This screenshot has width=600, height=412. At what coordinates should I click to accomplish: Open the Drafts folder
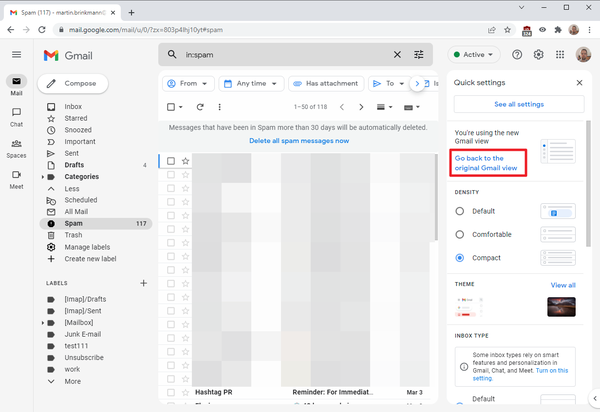[74, 165]
